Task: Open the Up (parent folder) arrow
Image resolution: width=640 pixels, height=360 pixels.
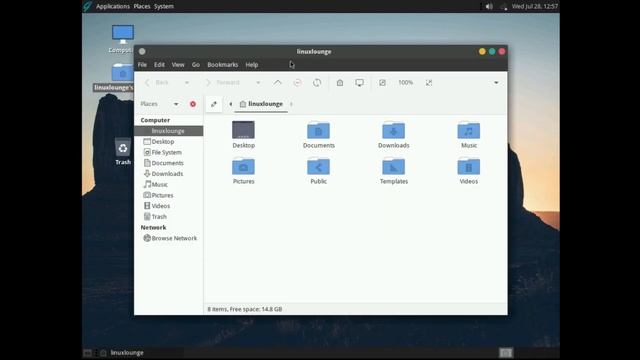Action: coord(278,82)
